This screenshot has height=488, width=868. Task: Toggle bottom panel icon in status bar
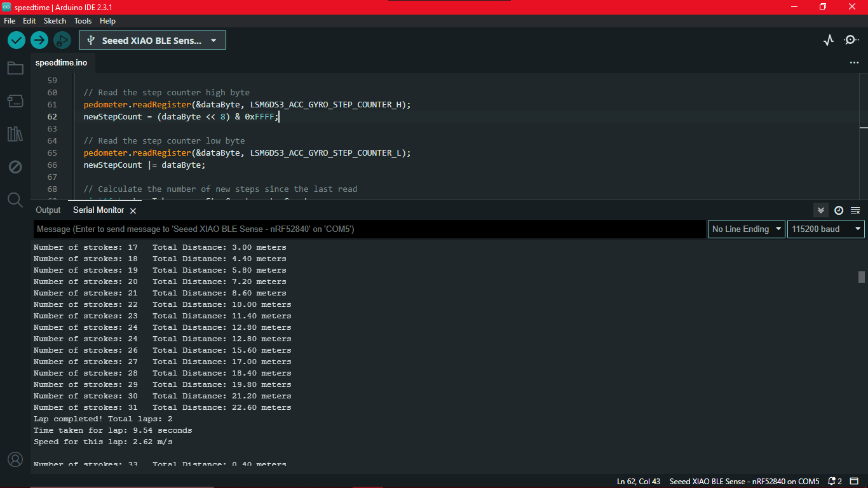(x=855, y=481)
